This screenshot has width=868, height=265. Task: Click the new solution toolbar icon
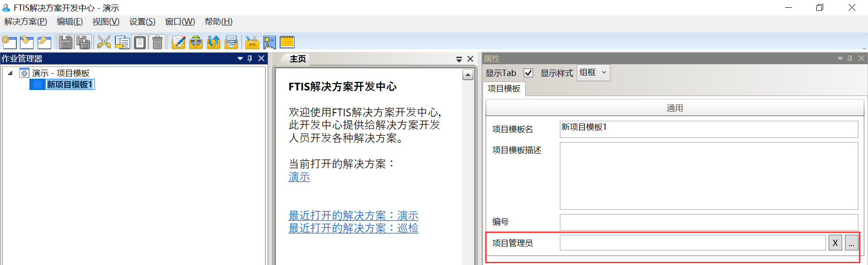tap(10, 43)
